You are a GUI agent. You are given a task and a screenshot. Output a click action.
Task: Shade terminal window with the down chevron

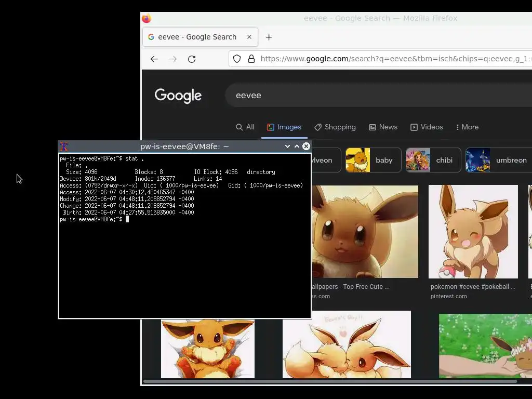click(287, 146)
